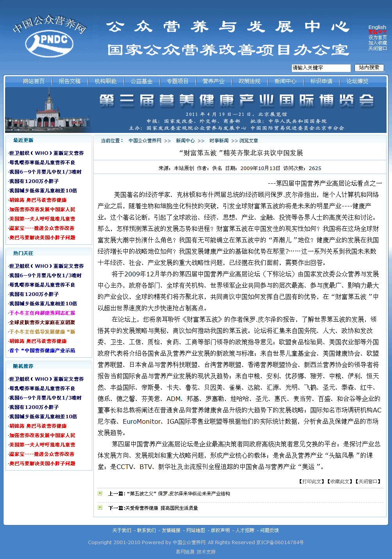Image resolution: width=392 pixels, height=559 pixels.
Task: Open 奥巴马要解决美国小胖子问题 under 随机推荐
Action: tap(42, 464)
